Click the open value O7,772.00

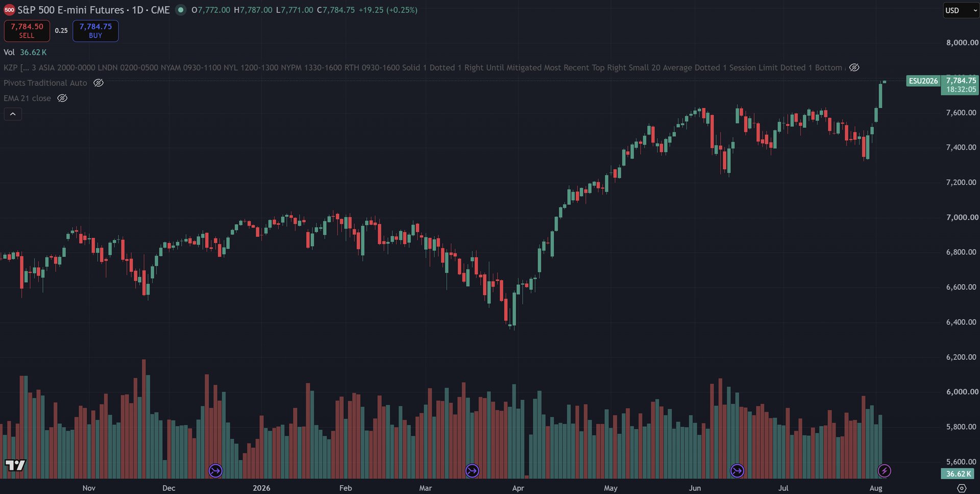pos(211,10)
